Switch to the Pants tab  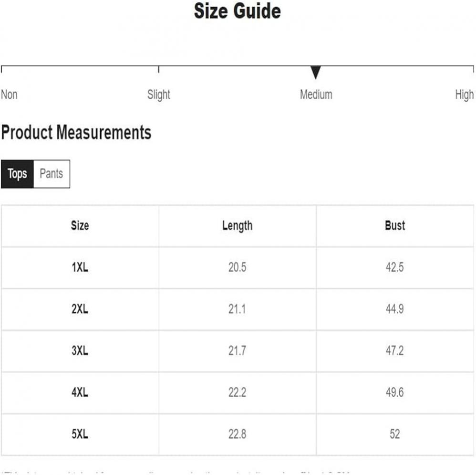click(52, 174)
